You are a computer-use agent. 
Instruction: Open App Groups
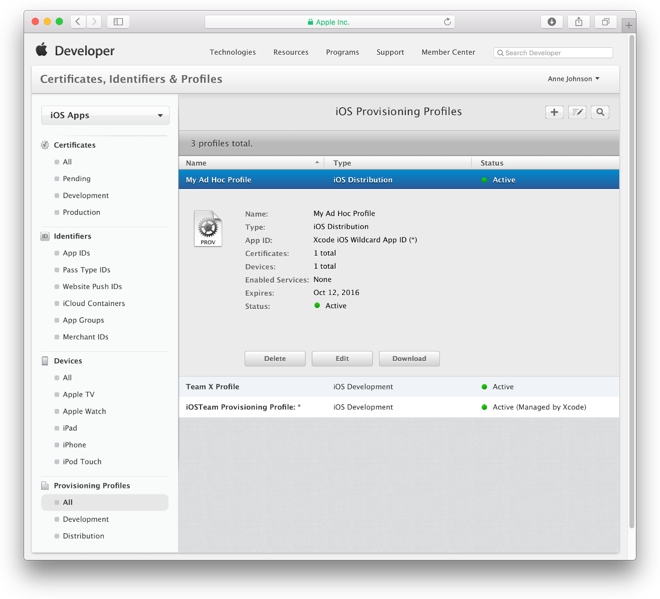coord(83,320)
